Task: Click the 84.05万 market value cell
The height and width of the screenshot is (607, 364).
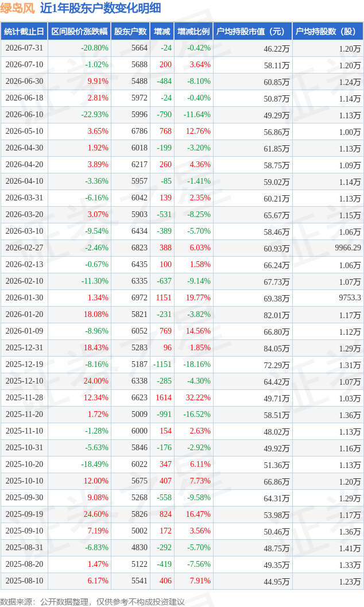Action: [277, 349]
